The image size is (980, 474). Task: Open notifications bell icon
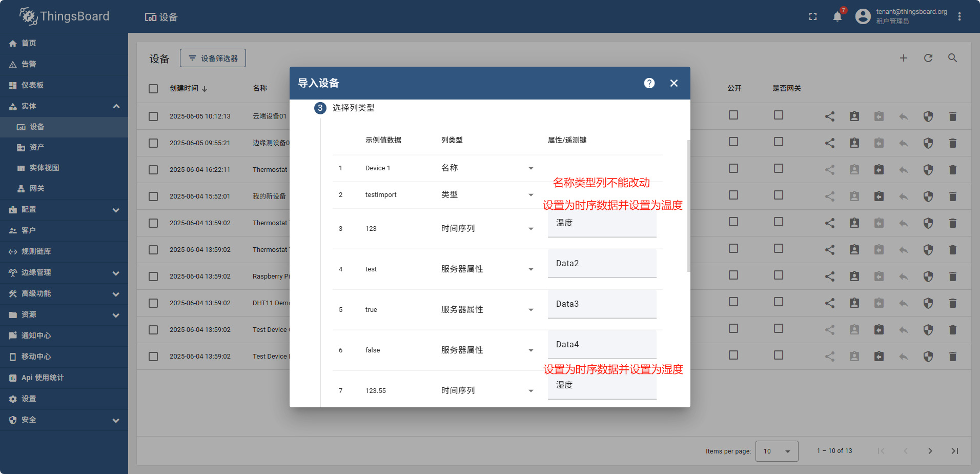[x=838, y=16]
